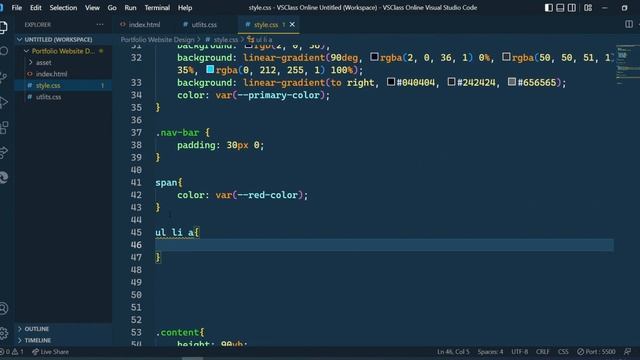Toggle the secondary side bar layout icon
Viewport: 640px width, 360px height.
[x=572, y=8]
